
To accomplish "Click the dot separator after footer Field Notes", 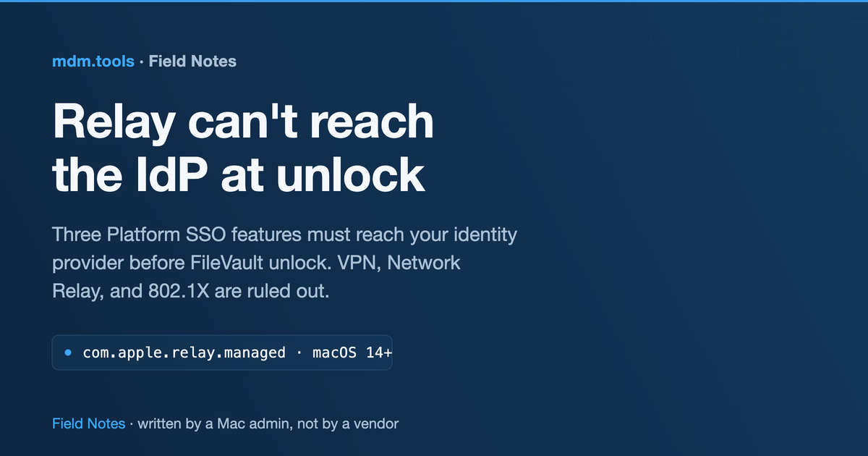I will click(132, 423).
